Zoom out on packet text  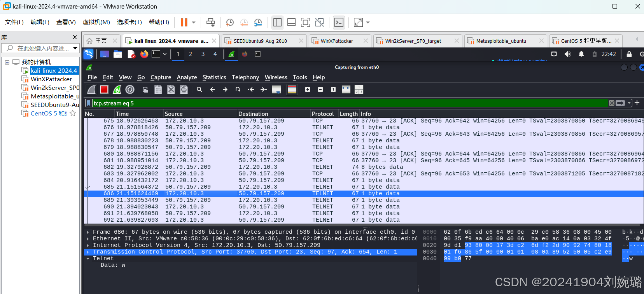[x=320, y=90]
